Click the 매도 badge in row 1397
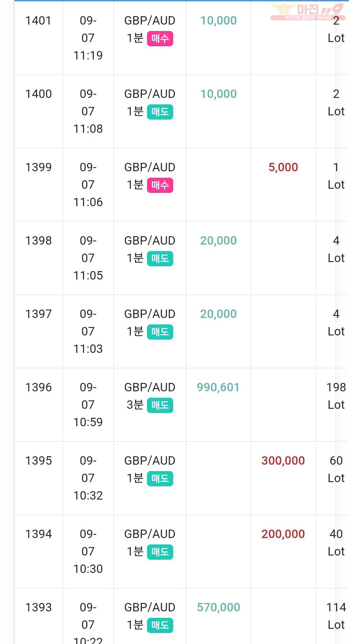Viewport: 349px width, 644px height. (x=160, y=332)
